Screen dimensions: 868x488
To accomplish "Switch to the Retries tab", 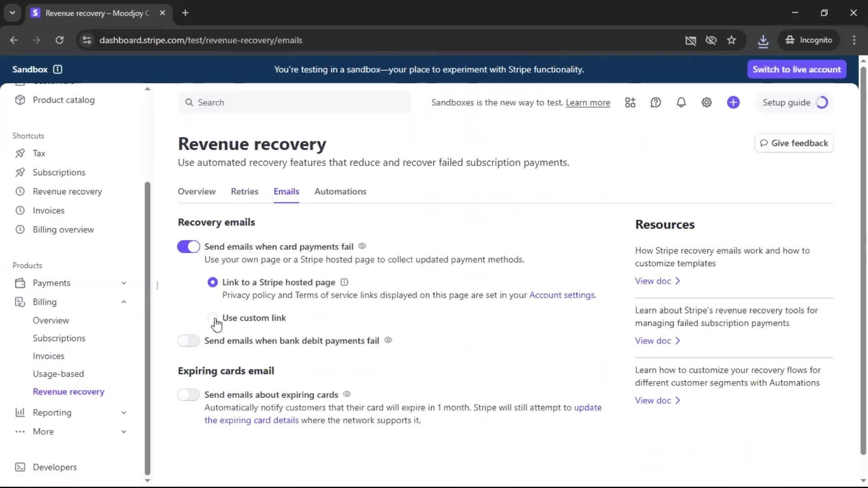I will pyautogui.click(x=245, y=192).
